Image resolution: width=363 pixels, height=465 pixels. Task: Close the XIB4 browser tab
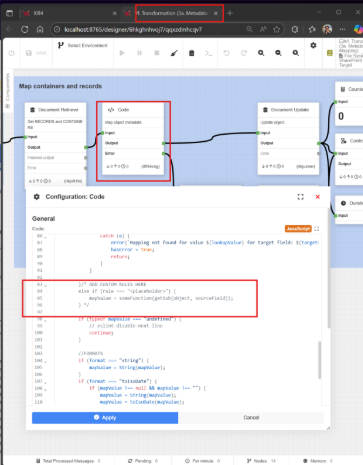[115, 13]
